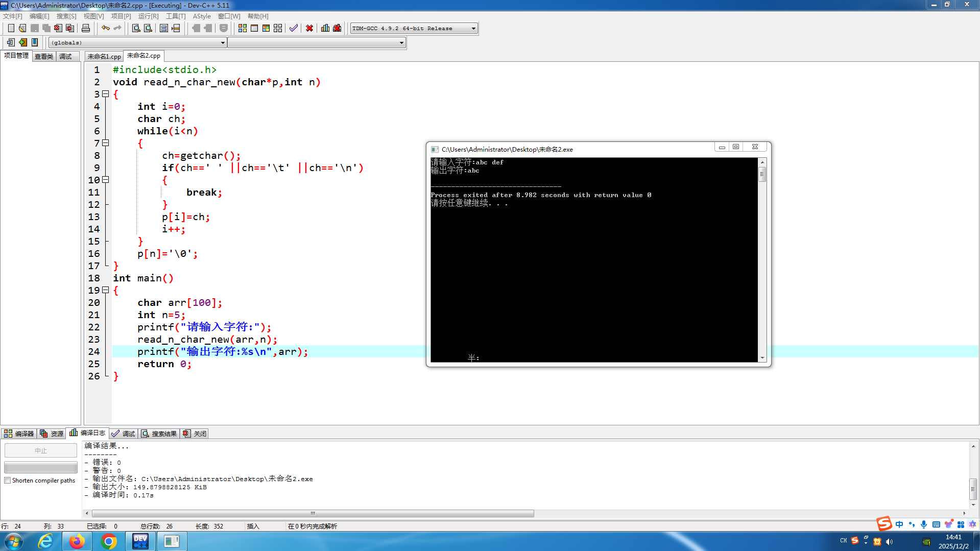Open the (globals) scope dropdown
980x551 pixels.
coord(137,43)
